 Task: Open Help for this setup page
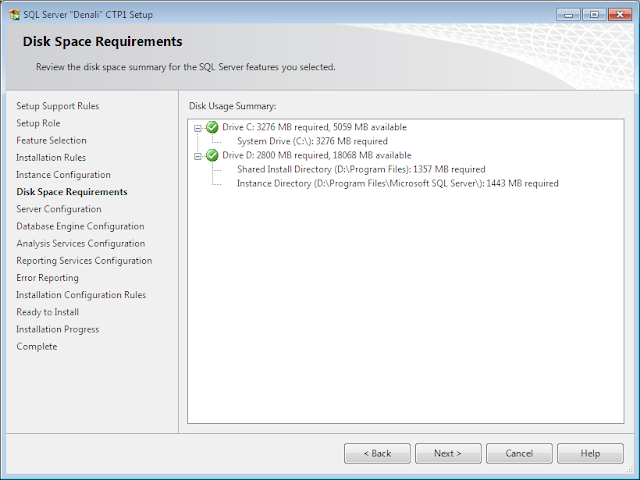pos(590,453)
